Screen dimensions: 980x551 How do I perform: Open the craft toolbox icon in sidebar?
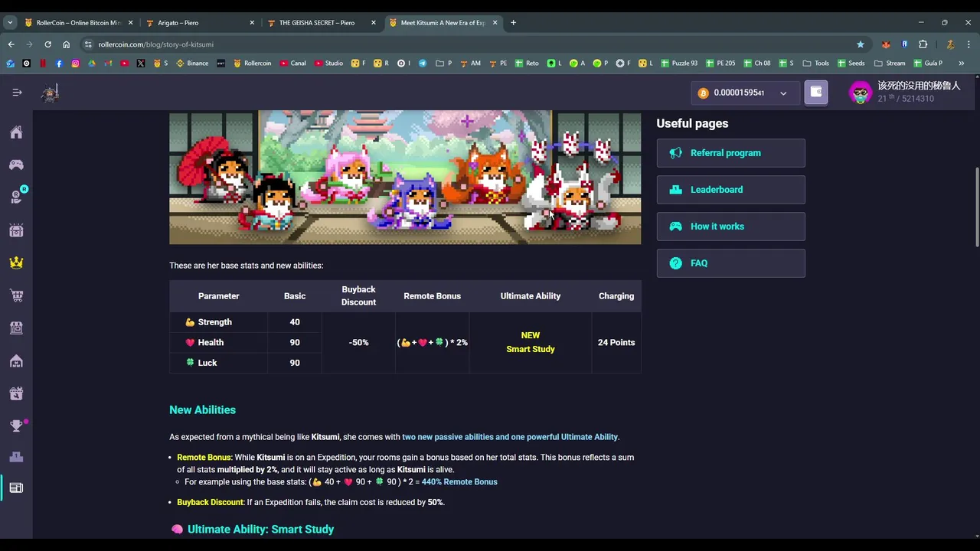(16, 393)
